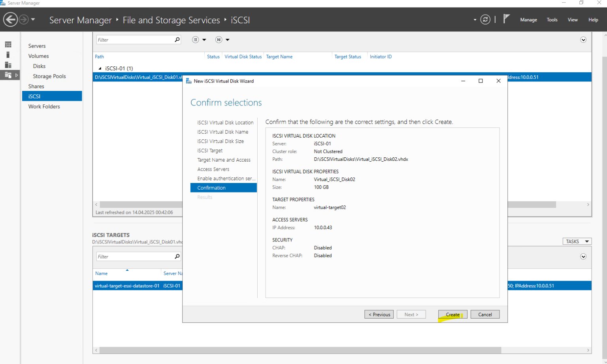Open the Manage menu
Screen dimensions: 607x364
528,19
